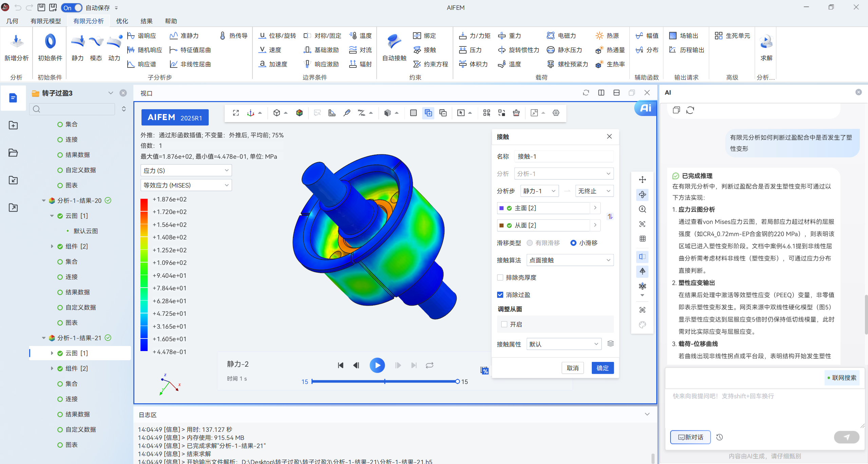Switch to 有限元分析 ribbon tab
This screenshot has height=464, width=868.
pos(88,21)
